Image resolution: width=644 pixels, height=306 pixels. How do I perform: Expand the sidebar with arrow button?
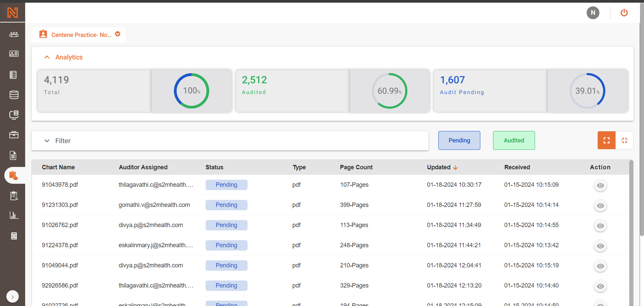[x=12, y=297]
